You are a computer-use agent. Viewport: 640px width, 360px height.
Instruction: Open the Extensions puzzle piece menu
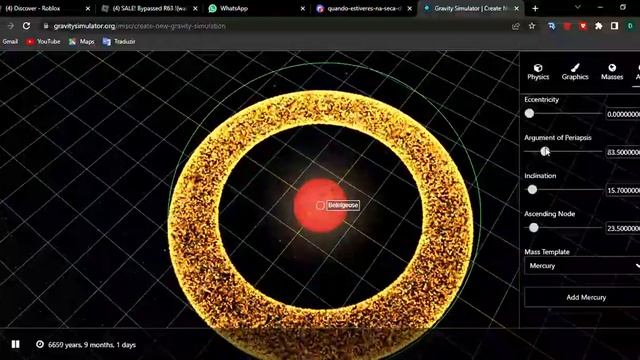click(598, 26)
